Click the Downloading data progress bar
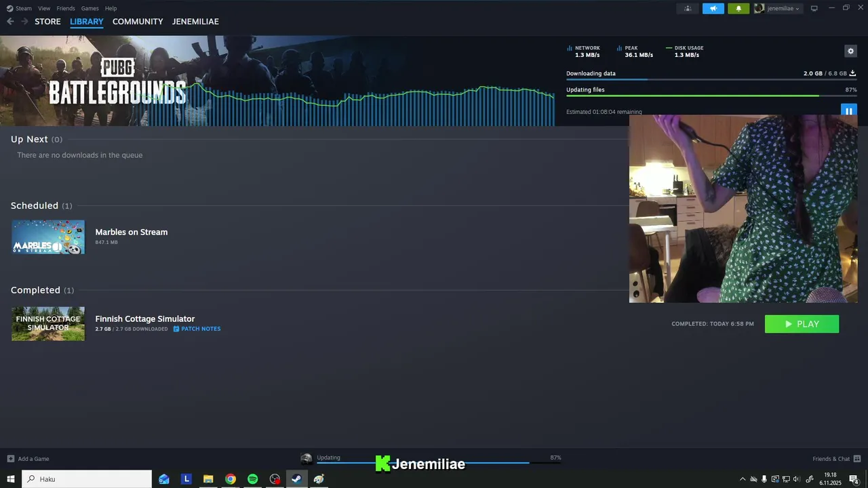 click(711, 79)
